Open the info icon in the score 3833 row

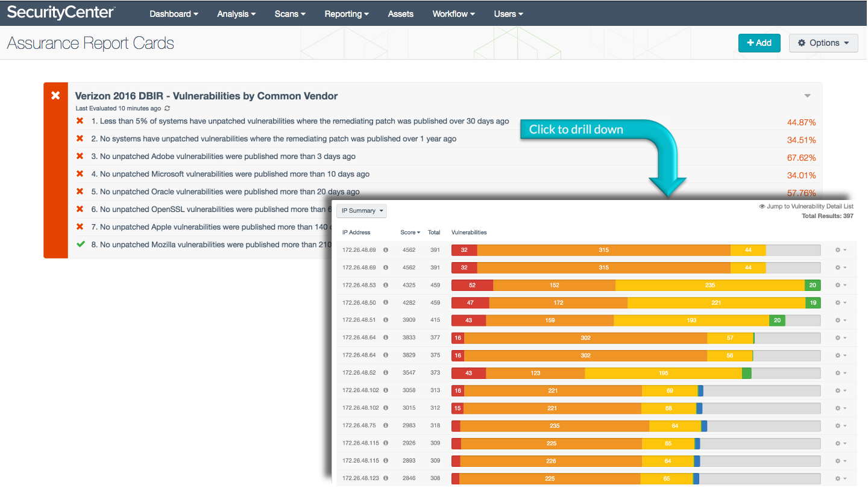click(386, 337)
